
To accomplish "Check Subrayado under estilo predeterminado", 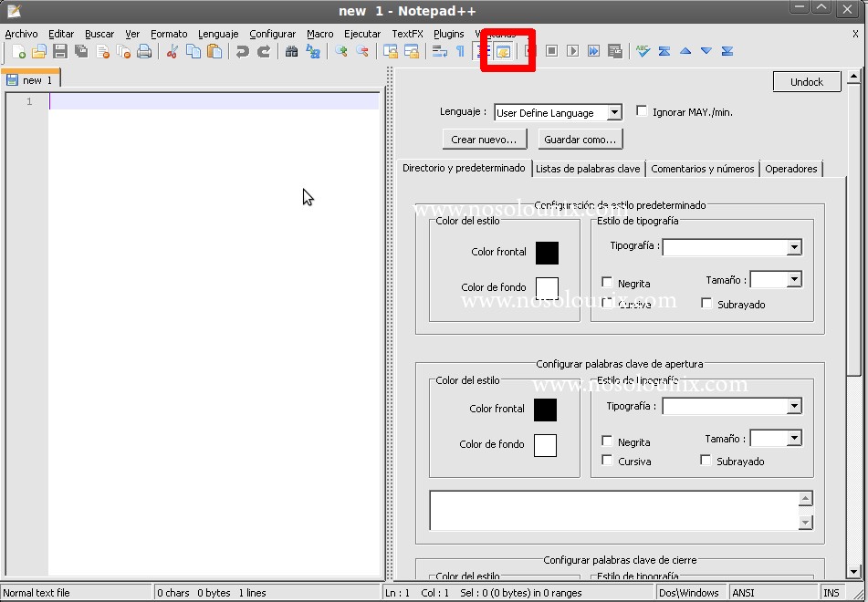I will click(706, 303).
